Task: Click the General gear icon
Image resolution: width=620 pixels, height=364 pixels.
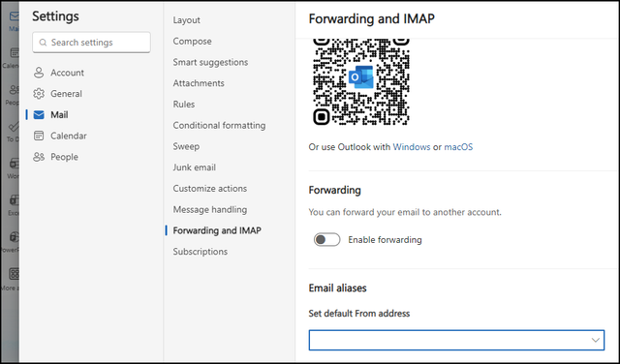Action: (39, 94)
